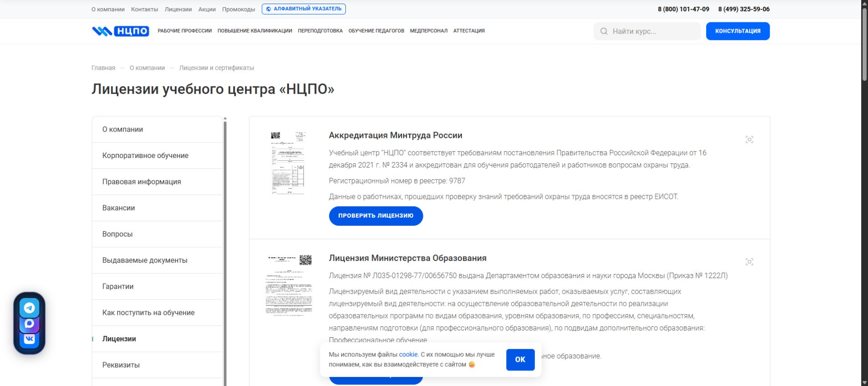Enlarge the Ministry of Education license icon
The image size is (868, 386).
point(749,262)
